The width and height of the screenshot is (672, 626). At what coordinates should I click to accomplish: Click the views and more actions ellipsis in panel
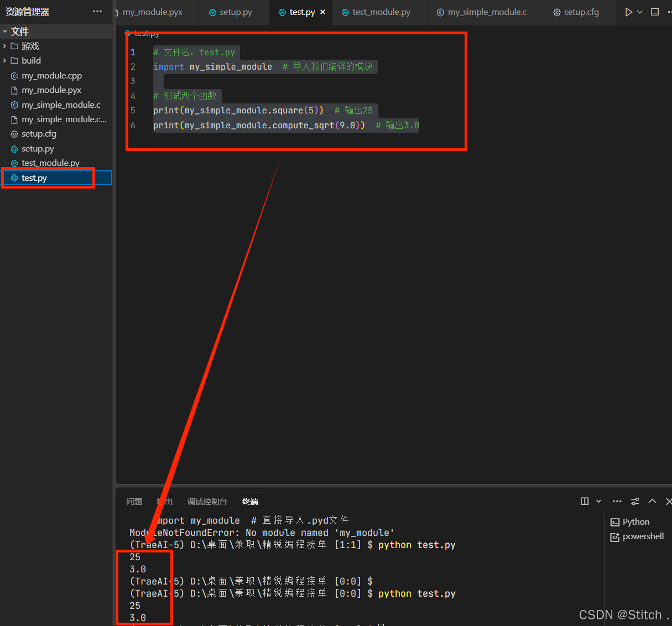(x=617, y=501)
